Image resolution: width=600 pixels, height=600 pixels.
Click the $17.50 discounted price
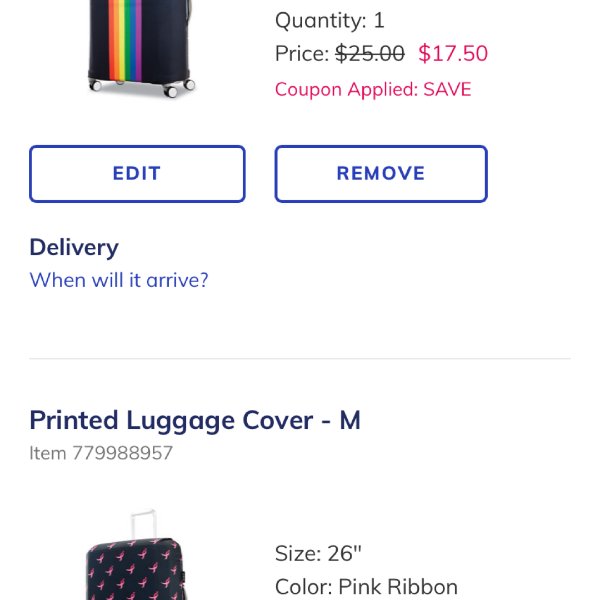(453, 54)
